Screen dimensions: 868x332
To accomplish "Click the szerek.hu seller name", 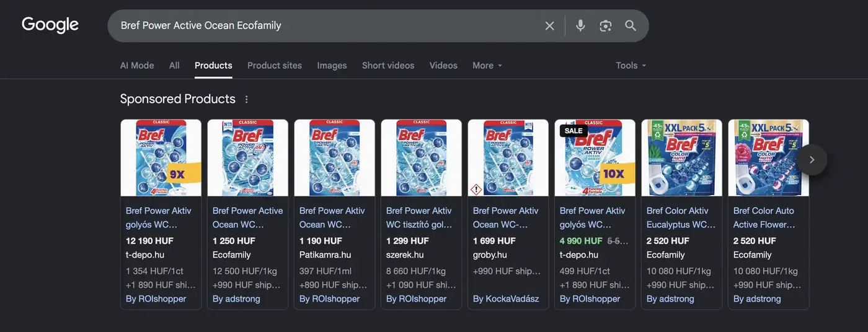I will tap(405, 255).
